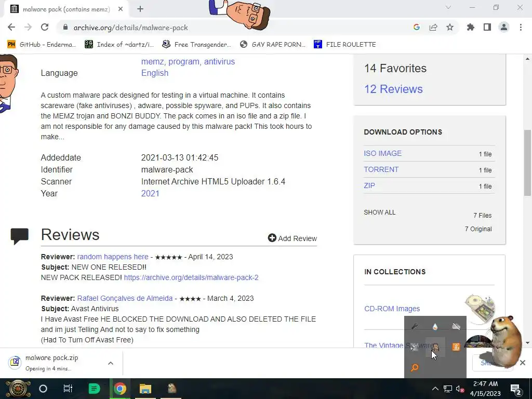Toggle the browser side panel
Viewport: 532px width, 399px height.
(x=487, y=27)
